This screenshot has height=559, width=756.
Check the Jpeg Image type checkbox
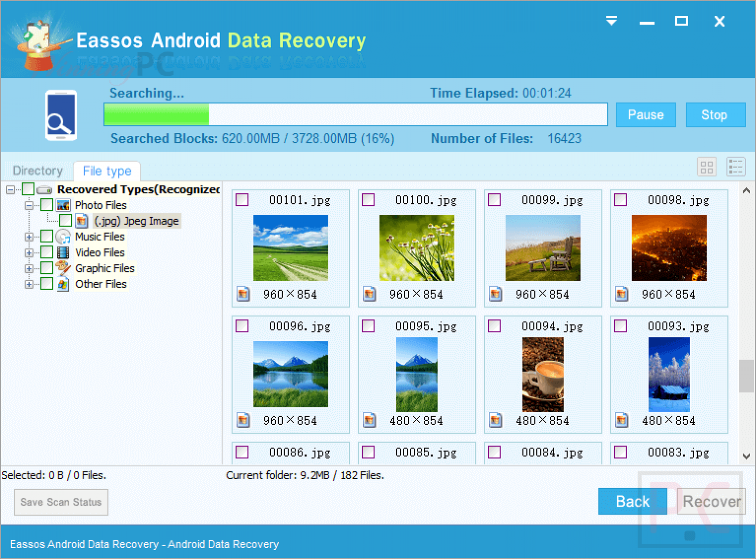65,221
